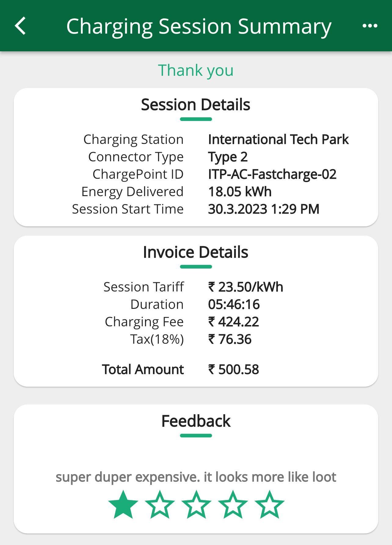This screenshot has height=545, width=392.
Task: Tap the session start time 30.3.2023 1:29 PM
Action: [263, 209]
